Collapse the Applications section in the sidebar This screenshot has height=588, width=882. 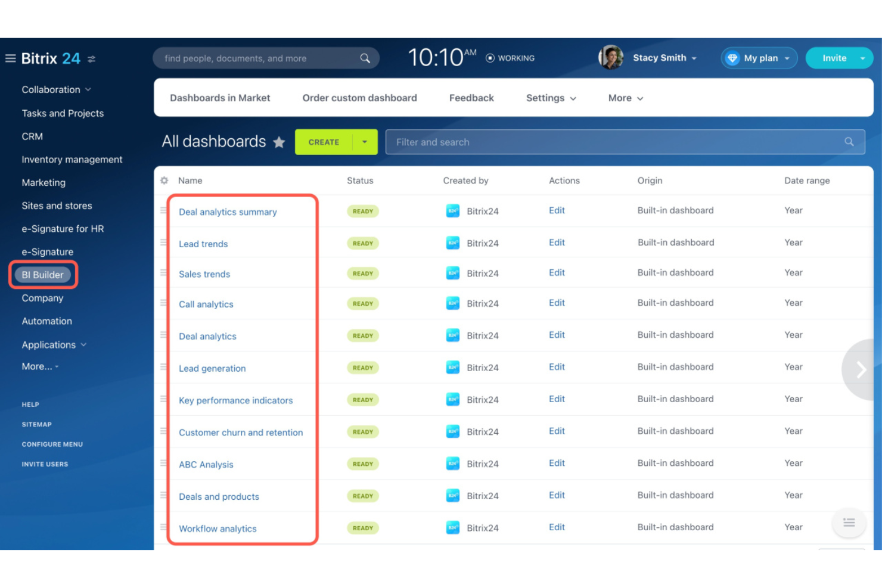(83, 344)
